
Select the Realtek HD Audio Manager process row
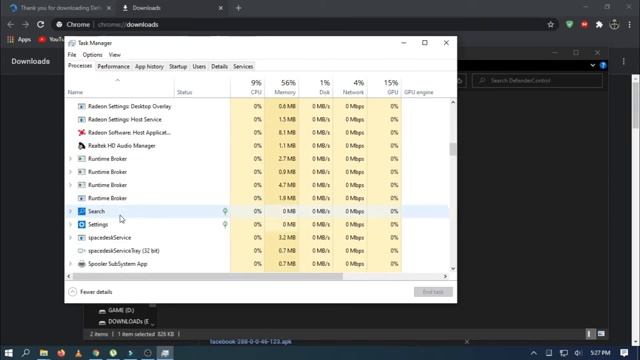258,146
